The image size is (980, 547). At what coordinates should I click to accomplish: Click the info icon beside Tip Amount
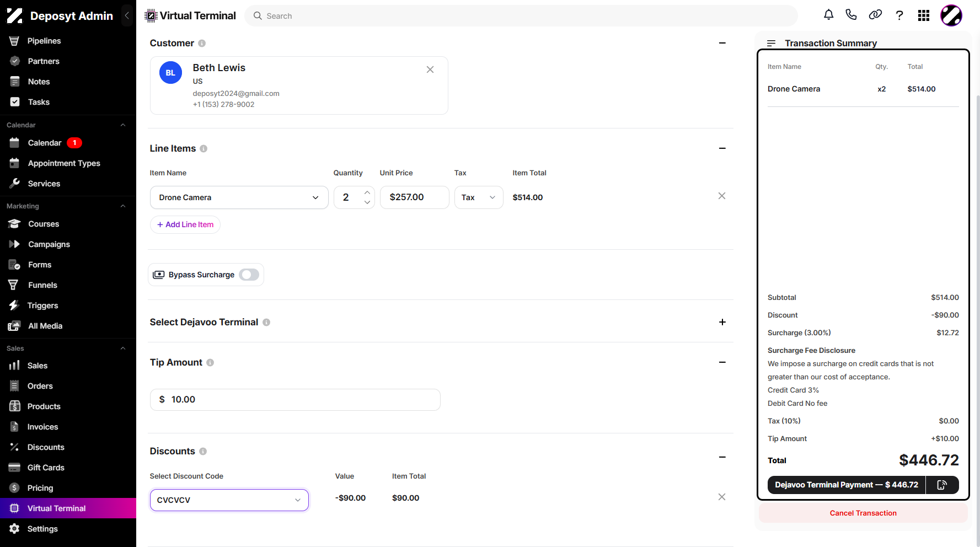(210, 362)
